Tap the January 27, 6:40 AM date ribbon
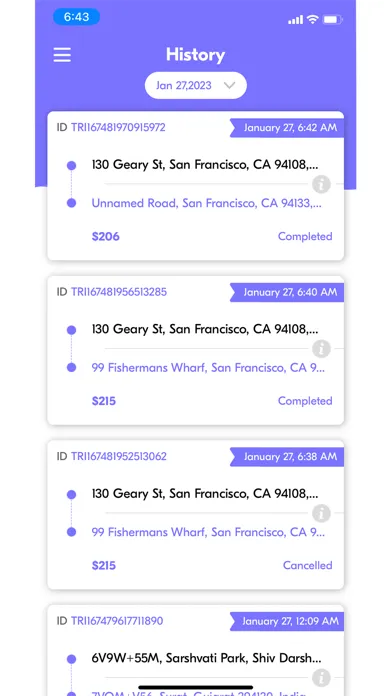The image size is (392, 696). [x=287, y=293]
